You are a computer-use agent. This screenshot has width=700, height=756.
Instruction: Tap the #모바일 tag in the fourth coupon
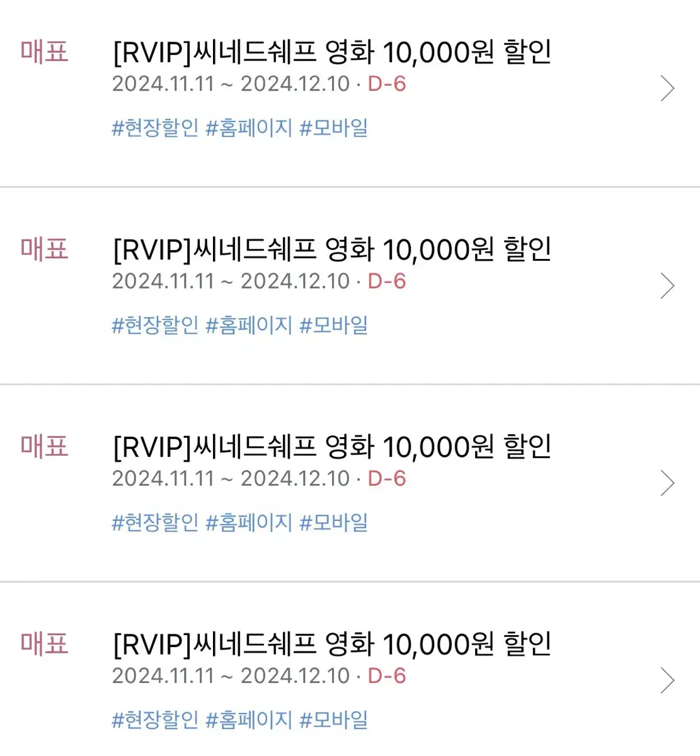[x=333, y=719]
